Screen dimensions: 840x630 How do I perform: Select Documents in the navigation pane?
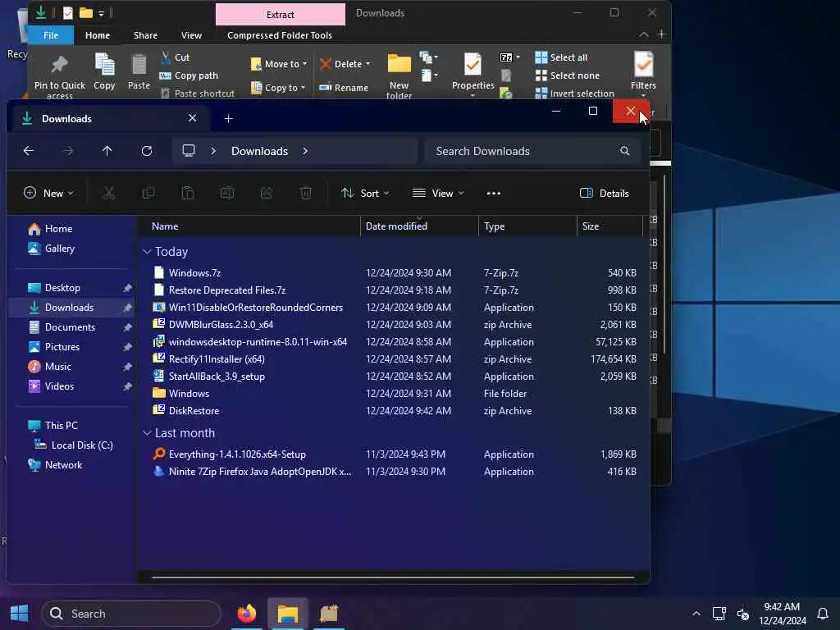tap(71, 326)
